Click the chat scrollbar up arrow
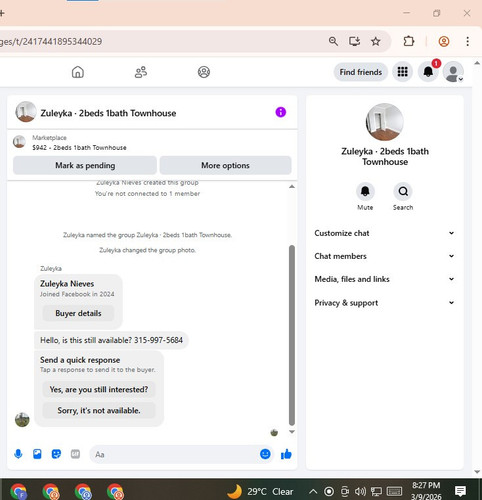Screen dimensions: 482x500 tap(292, 187)
